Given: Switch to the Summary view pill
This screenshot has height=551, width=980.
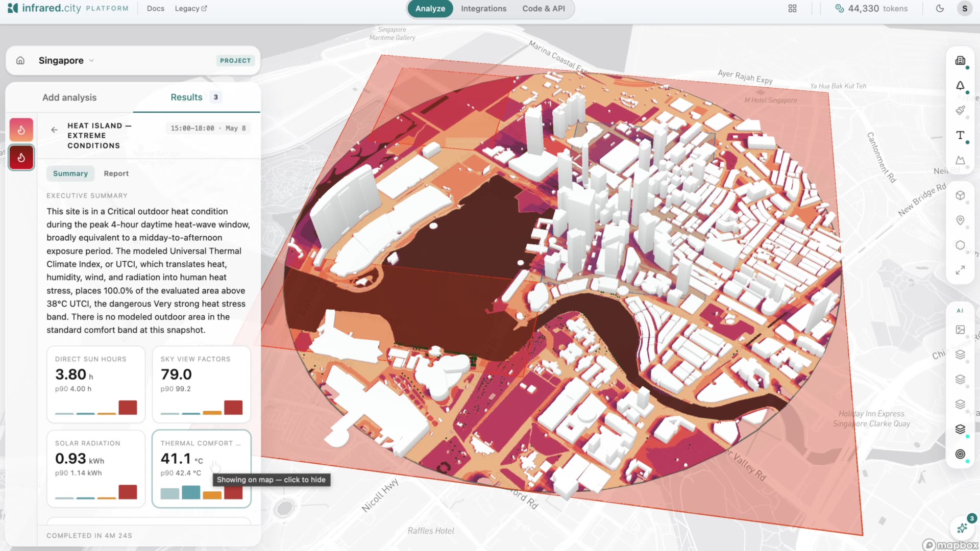Looking at the screenshot, I should (70, 173).
